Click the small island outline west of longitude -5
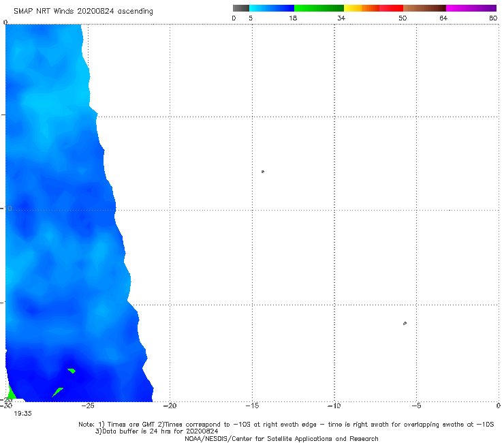This screenshot has height=443, width=504. [405, 323]
